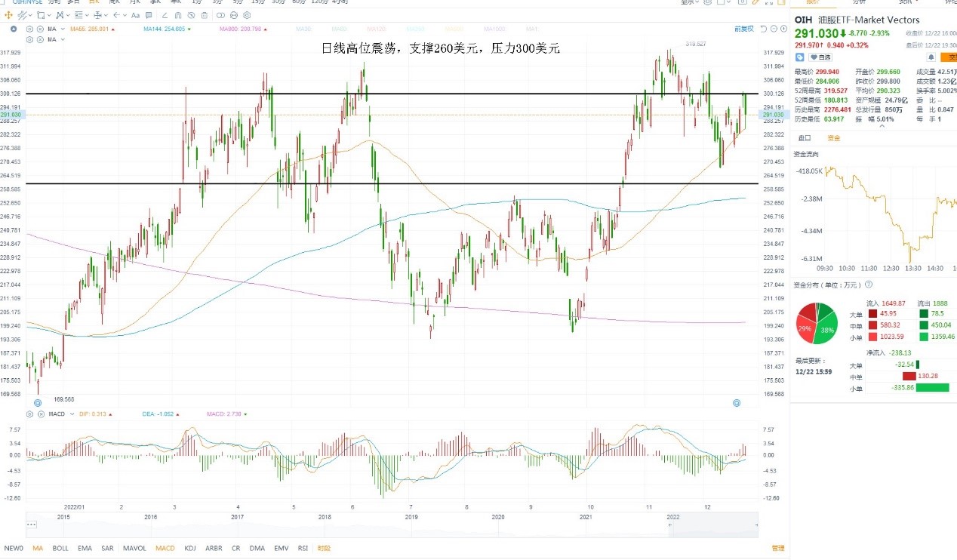Open shape tool dropdown arrow
The height and width of the screenshot is (560, 957).
click(49, 15)
